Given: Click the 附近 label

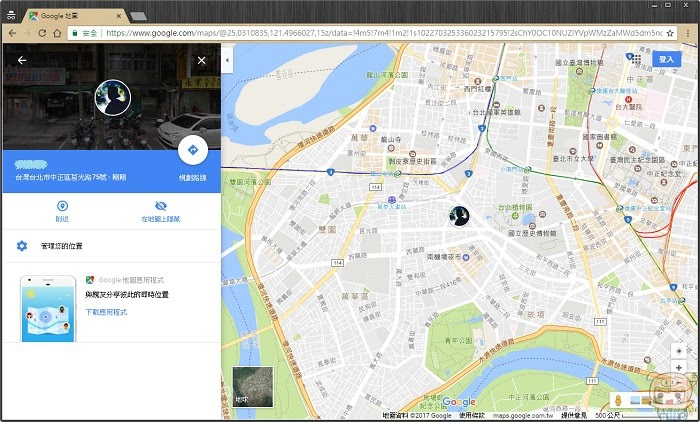Looking at the screenshot, I should (x=62, y=219).
